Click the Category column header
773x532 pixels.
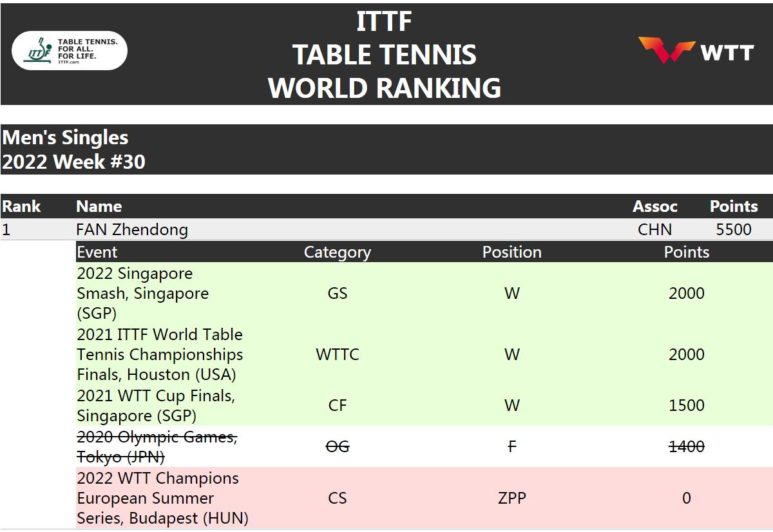click(x=337, y=252)
